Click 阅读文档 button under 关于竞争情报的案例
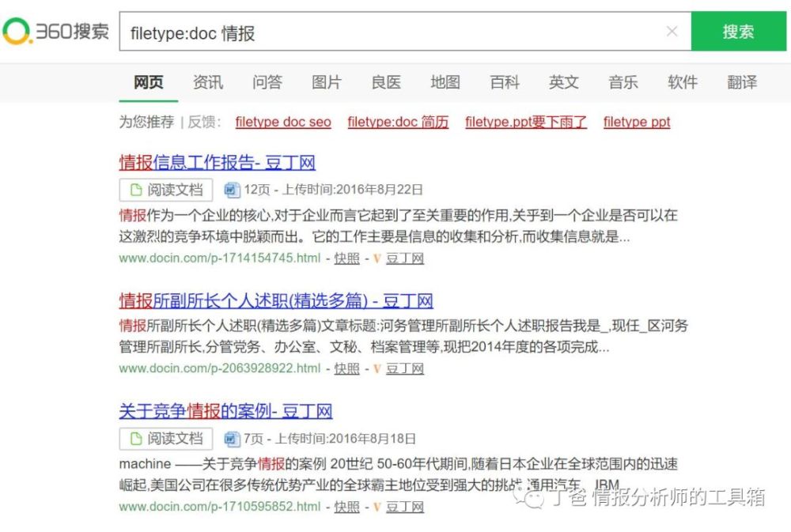791x532 pixels. pyautogui.click(x=166, y=439)
